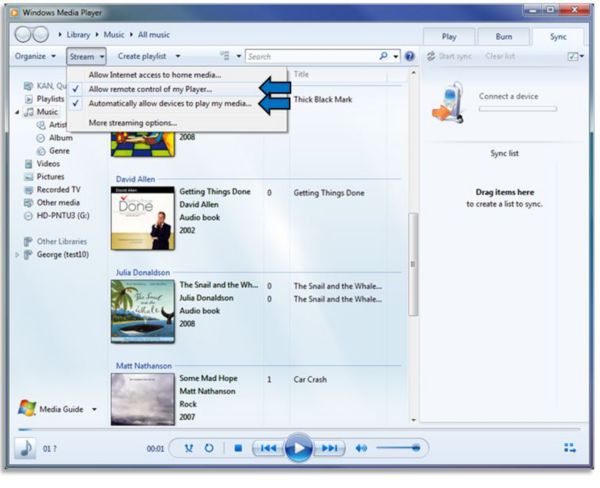This screenshot has width=600, height=488.
Task: Click into the Search input field
Action: click(311, 57)
